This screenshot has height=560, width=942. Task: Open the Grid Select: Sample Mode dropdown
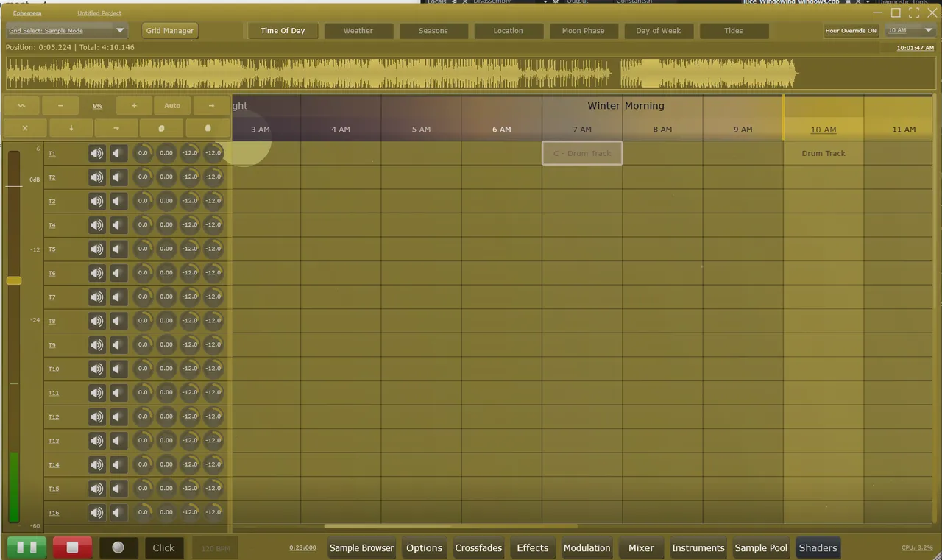[x=66, y=31]
